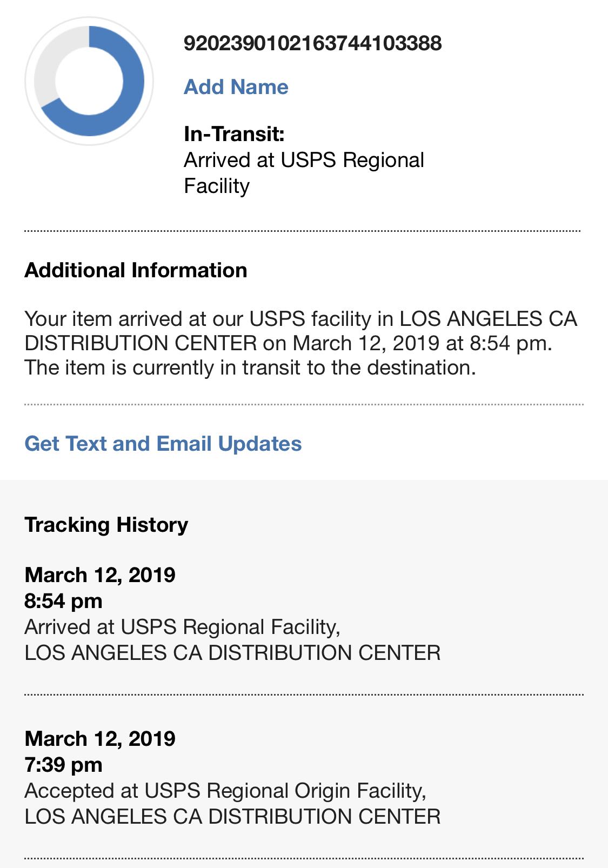Click the Additional Information heading
This screenshot has height=868, width=608.
point(136,270)
